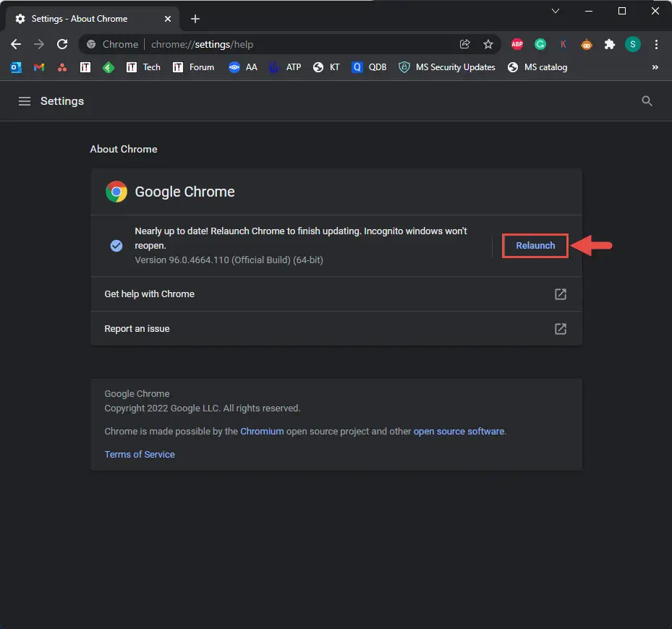Open the IT icon-only bookmark
672x629 pixels.
[x=85, y=67]
